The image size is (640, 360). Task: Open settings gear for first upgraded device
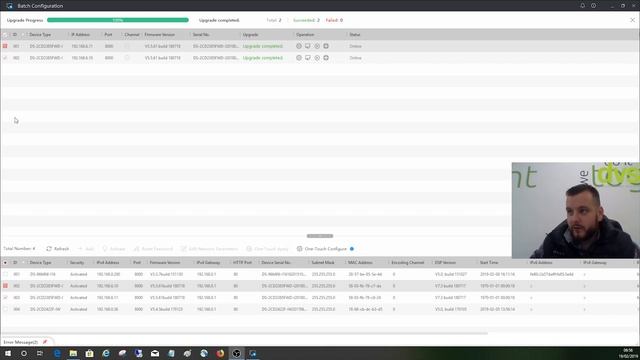point(299,46)
